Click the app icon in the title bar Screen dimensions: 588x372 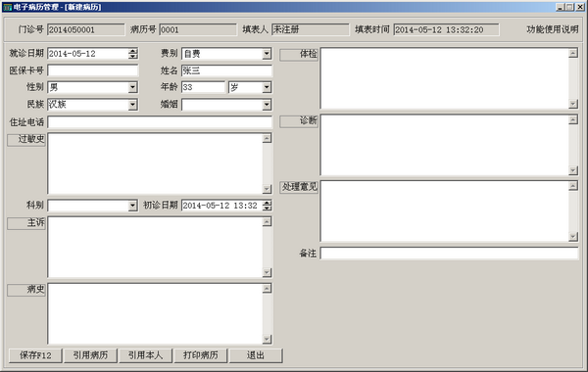coord(7,7)
